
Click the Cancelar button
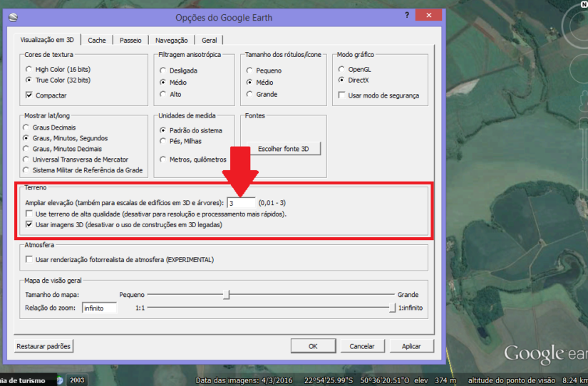[362, 346]
